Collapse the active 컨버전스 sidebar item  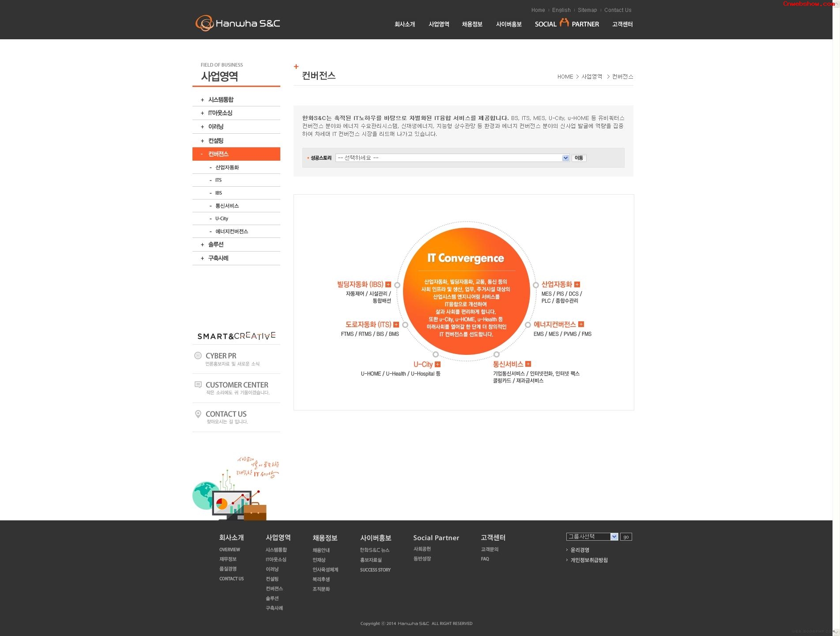(236, 154)
